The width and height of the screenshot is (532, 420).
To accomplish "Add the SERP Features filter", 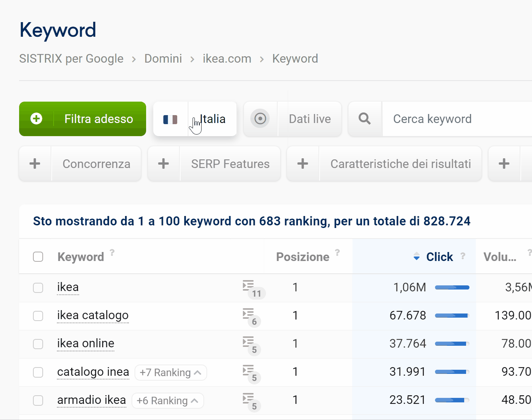I will pos(214,164).
